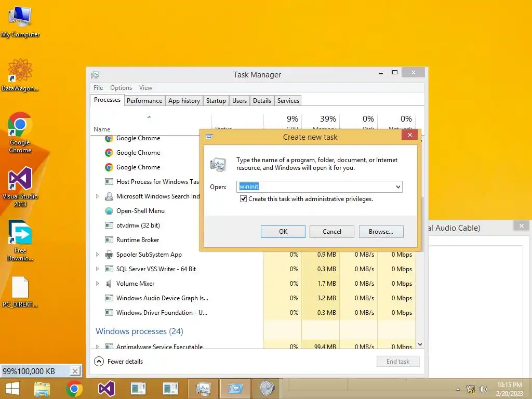Viewport: 532px width, 399px height.
Task: Close the Audio Cable background window
Action: 521,225
